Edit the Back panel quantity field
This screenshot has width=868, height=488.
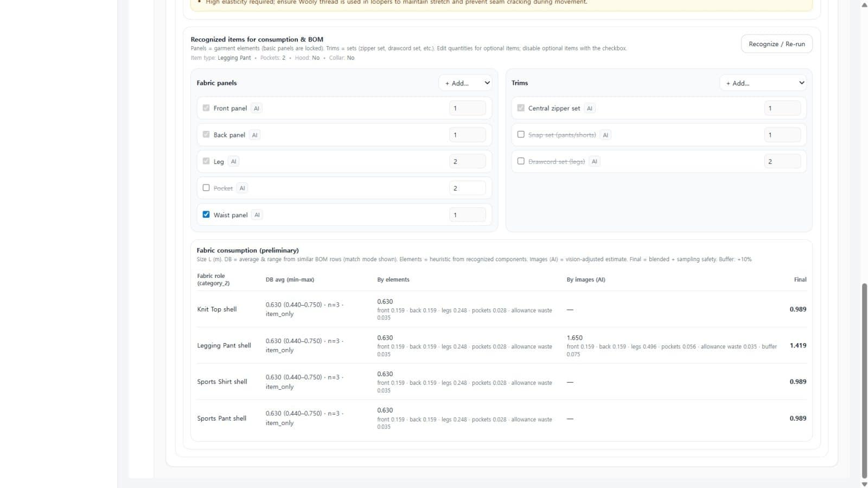click(x=468, y=135)
